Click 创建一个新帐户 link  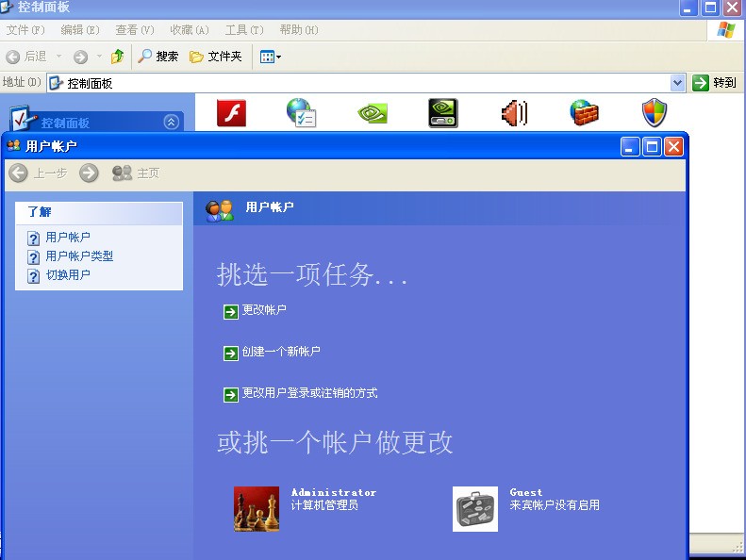(x=280, y=352)
